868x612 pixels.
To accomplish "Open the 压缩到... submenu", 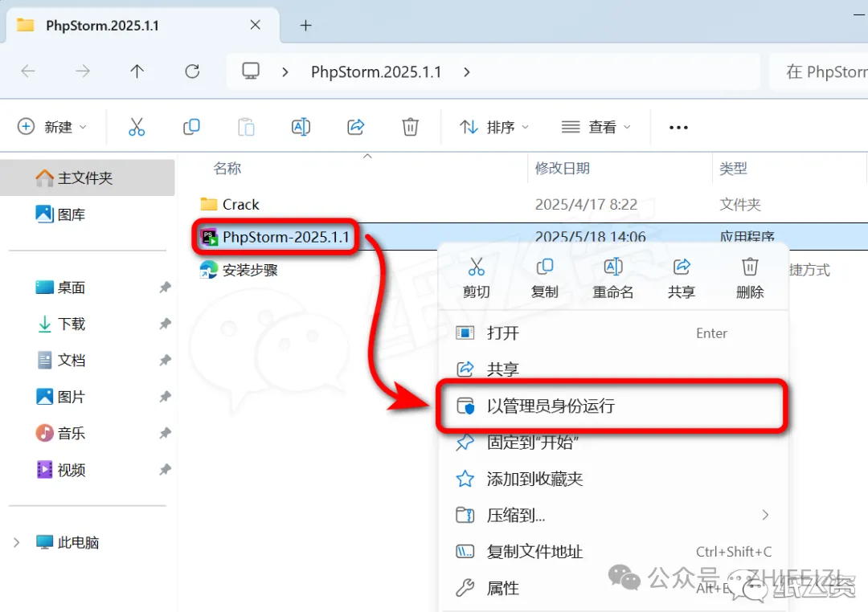I will [613, 515].
